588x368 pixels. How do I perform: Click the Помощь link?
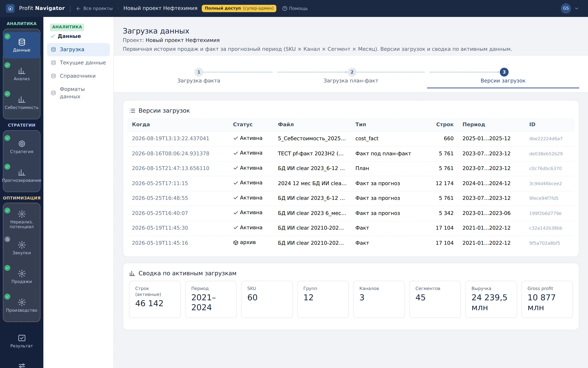pyautogui.click(x=295, y=8)
